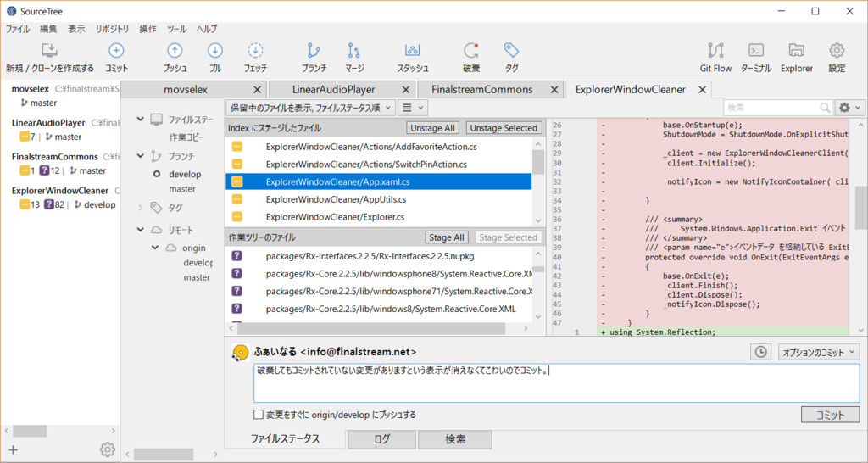This screenshot has width=868, height=463.
Task: Open the リポジトリ menu
Action: 112,29
